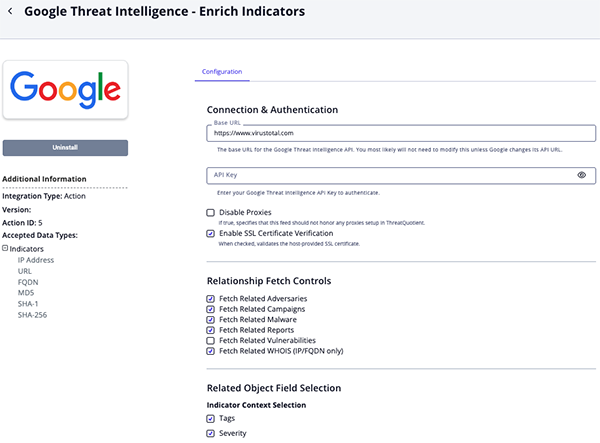Viewport: 600px width, 443px height.
Task: Uncheck the Severity checkbox
Action: point(210,433)
